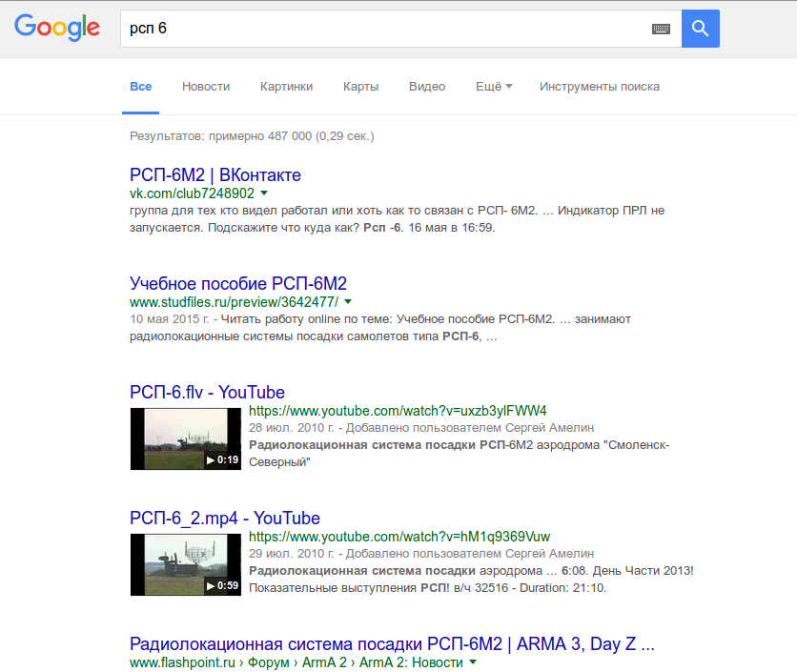Open the Карты tab

point(361,87)
